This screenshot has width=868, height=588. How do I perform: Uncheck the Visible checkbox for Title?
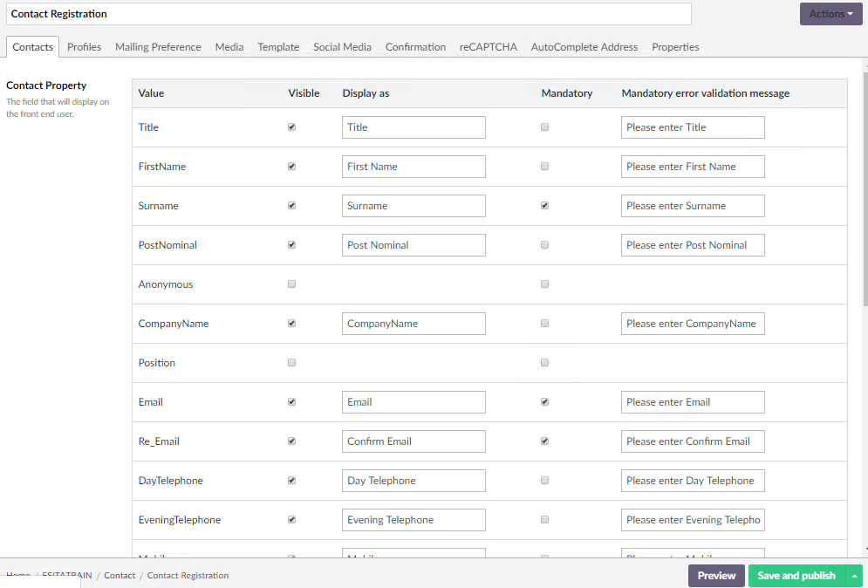(x=291, y=127)
